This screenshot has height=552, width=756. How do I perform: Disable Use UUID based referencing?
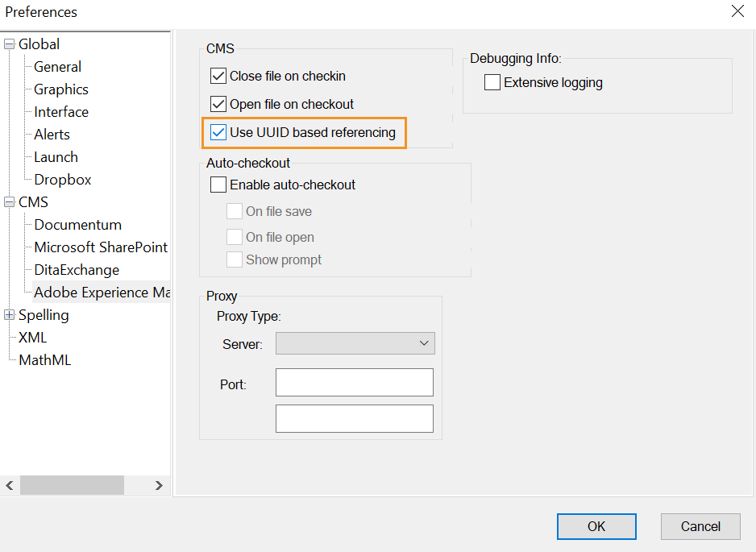coord(218,132)
